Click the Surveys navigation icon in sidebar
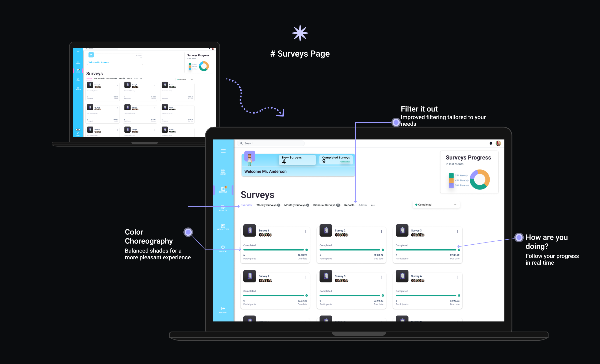 (x=223, y=190)
